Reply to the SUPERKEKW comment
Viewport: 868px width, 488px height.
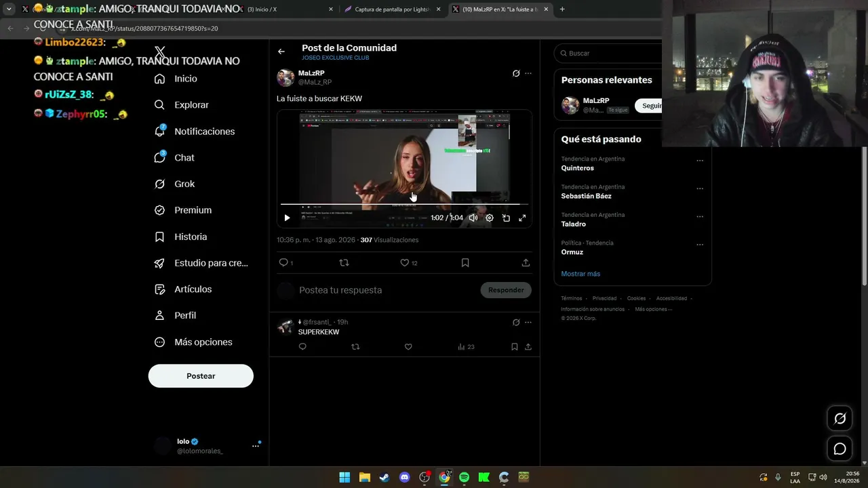point(302,347)
